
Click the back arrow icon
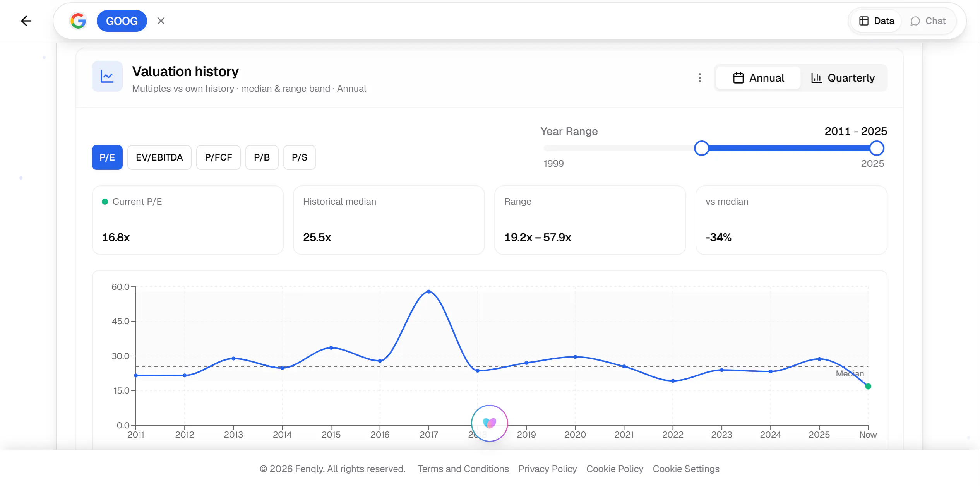tap(26, 21)
